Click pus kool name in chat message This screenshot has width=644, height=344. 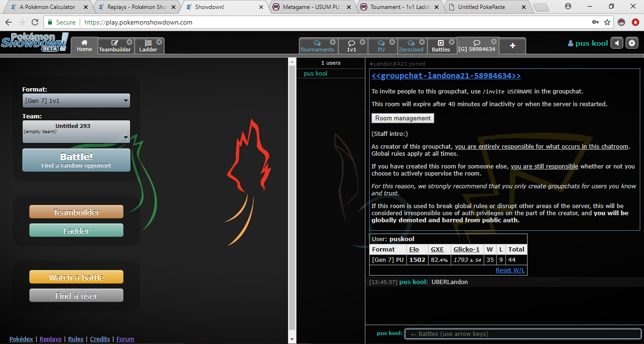[x=413, y=282]
